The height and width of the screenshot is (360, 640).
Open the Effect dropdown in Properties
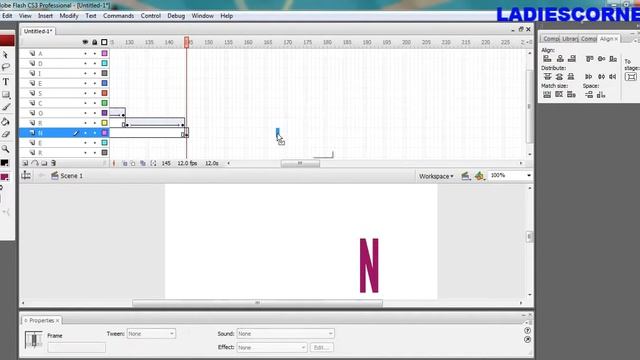pyautogui.click(x=271, y=347)
